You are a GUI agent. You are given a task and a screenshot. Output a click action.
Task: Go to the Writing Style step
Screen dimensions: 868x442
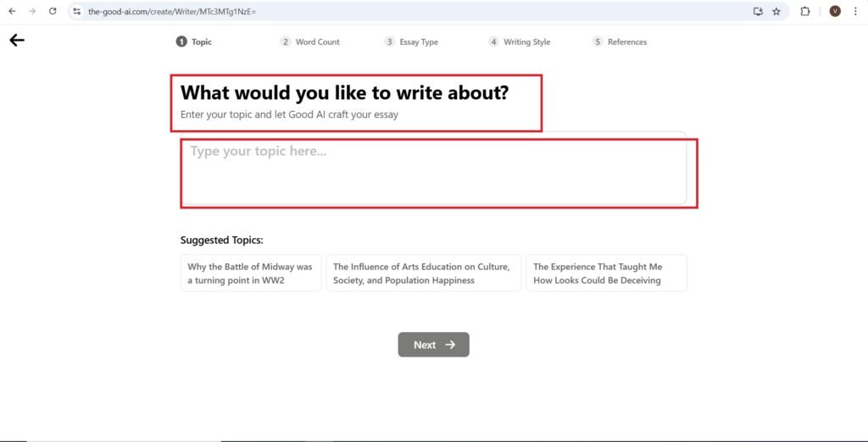pos(520,41)
